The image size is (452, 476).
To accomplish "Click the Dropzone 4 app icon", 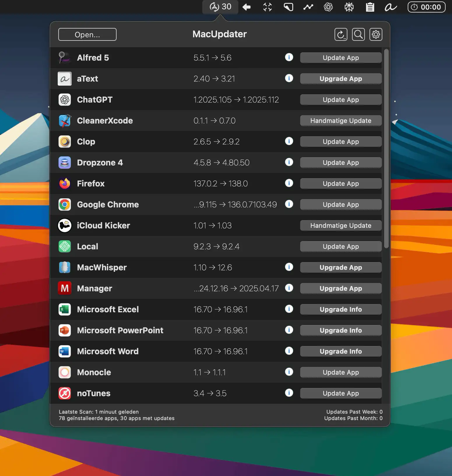I will 65,163.
